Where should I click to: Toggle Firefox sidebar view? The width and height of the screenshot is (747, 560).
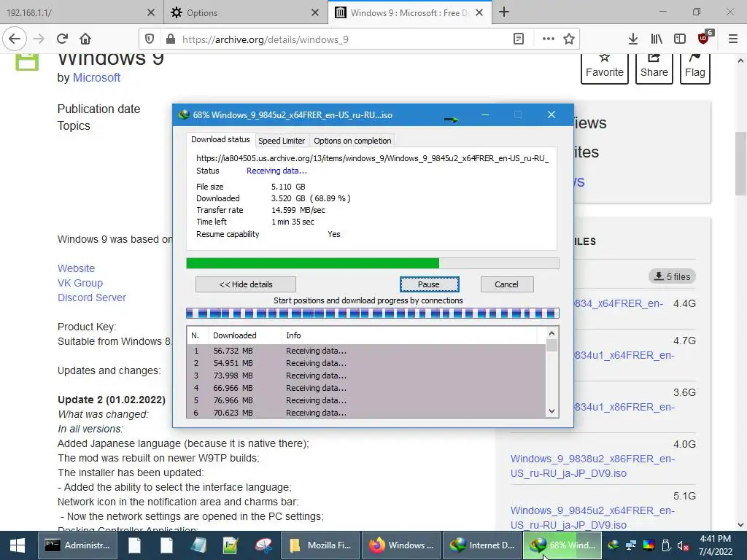pyautogui.click(x=680, y=39)
